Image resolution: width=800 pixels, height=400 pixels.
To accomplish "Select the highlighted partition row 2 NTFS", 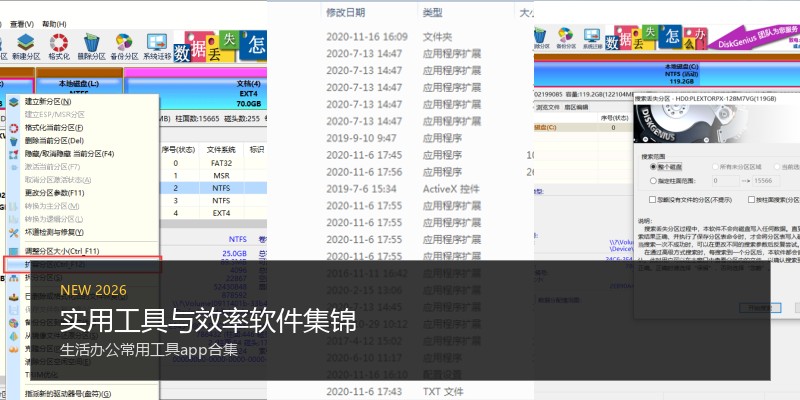I will (213, 188).
